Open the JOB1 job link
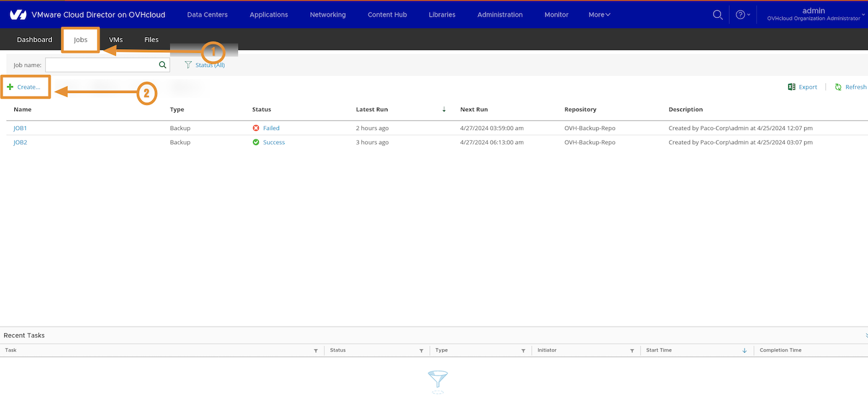Image resolution: width=868 pixels, height=398 pixels. pos(20,128)
